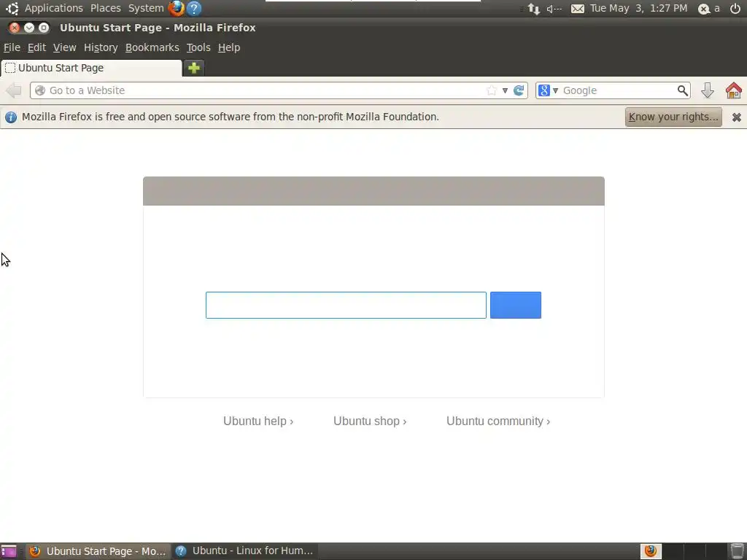Go to the home page via house icon

point(734,90)
